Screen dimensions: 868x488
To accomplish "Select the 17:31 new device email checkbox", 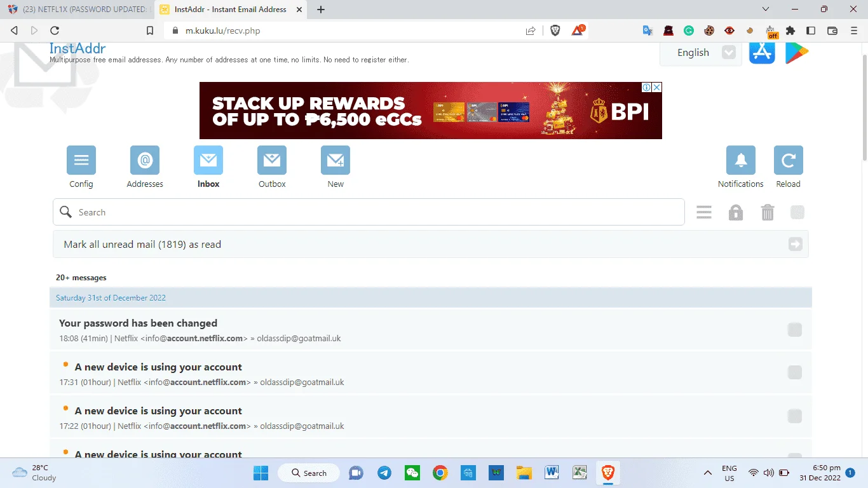I will (x=794, y=373).
